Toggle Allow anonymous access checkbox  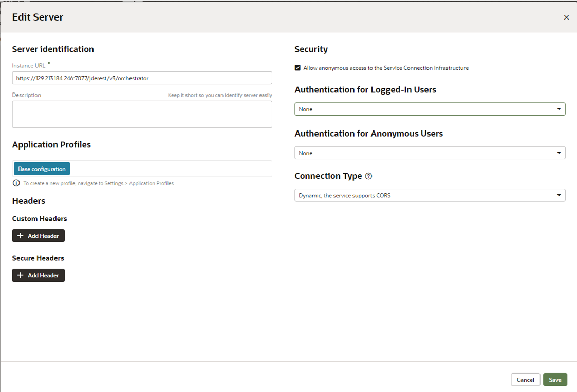[x=297, y=68]
